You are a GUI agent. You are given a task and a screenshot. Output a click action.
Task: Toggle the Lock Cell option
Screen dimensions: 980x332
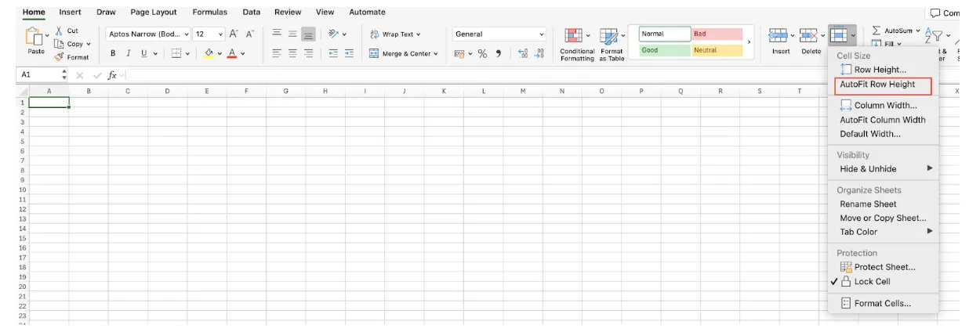pyautogui.click(x=872, y=282)
